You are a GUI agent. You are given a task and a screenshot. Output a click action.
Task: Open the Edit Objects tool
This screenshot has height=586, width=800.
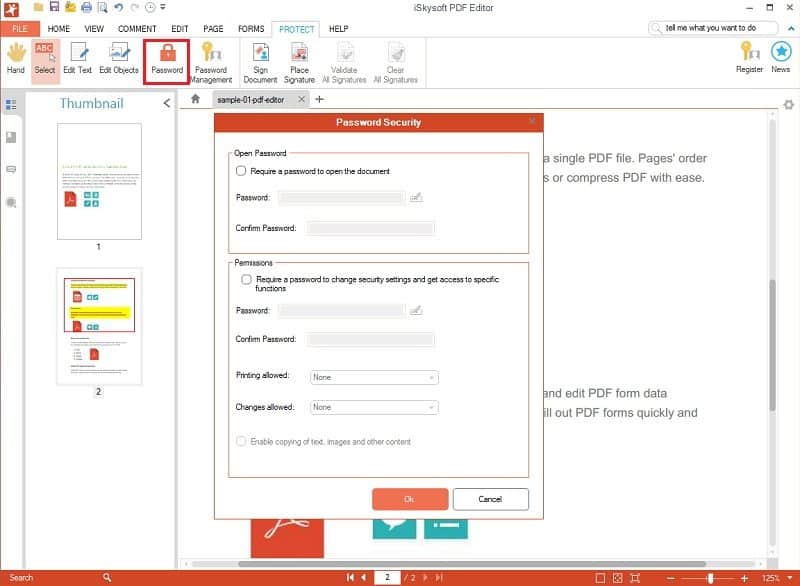click(119, 60)
